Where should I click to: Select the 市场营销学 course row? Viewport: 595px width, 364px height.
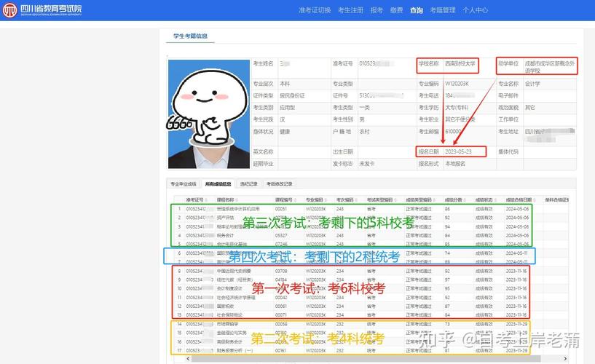tap(371, 324)
